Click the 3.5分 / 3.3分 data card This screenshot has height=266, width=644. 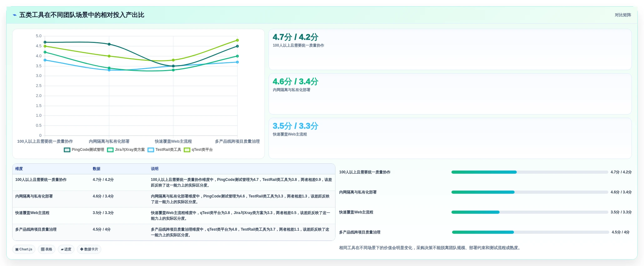tap(450, 138)
